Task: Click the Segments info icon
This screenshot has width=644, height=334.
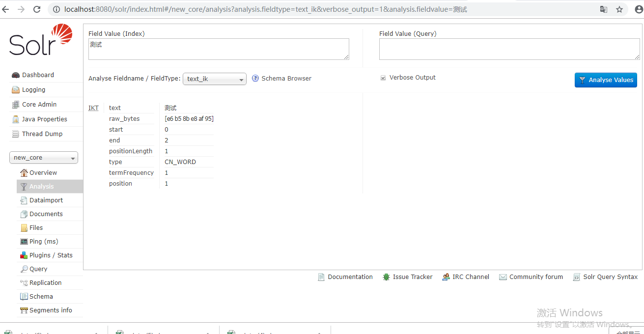Action: point(24,310)
